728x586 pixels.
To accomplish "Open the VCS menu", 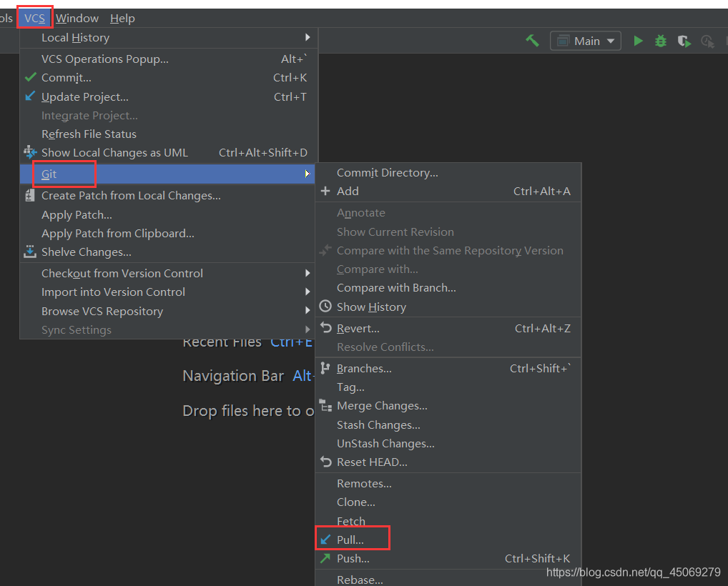I will [35, 18].
